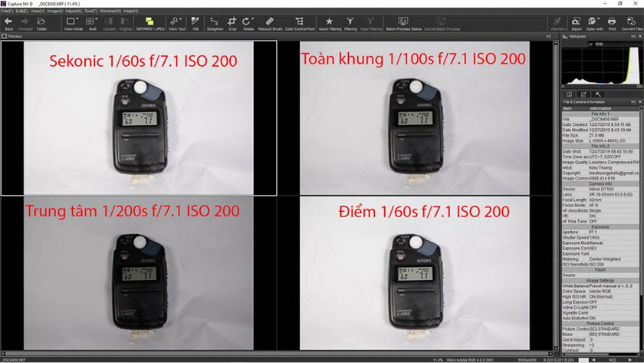The image size is (644, 363).
Task: Select the Điểm 1/60s image pane
Action: click(415, 273)
